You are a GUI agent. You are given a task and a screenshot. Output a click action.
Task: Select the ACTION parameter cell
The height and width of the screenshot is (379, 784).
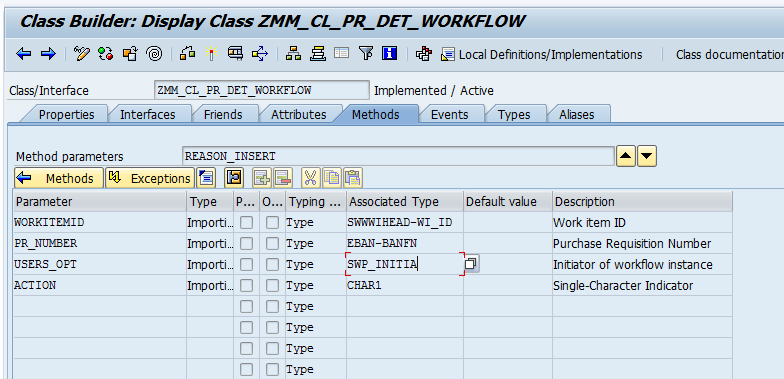point(100,286)
